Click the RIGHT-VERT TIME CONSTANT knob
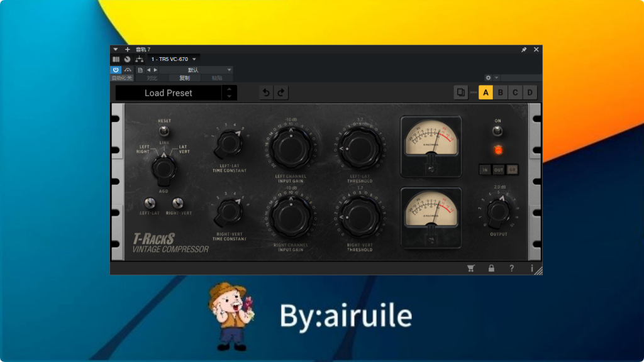644x362 pixels. [228, 212]
